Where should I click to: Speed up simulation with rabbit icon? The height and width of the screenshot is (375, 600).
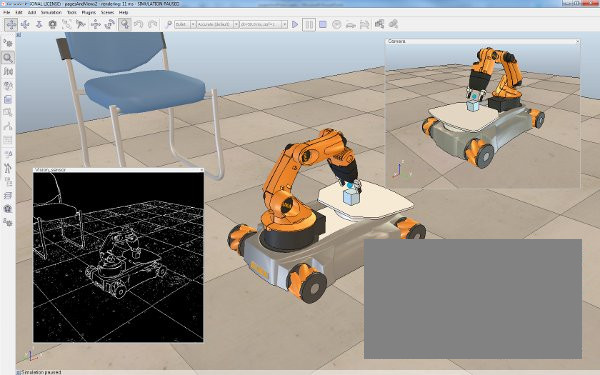pyautogui.click(x=364, y=24)
